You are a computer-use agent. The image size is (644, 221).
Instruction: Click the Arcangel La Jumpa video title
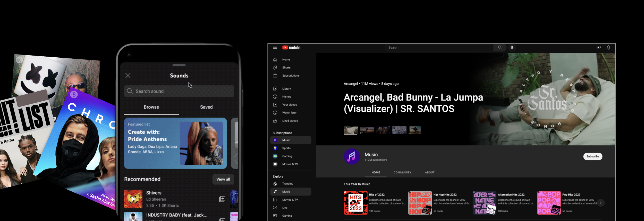[x=413, y=103]
